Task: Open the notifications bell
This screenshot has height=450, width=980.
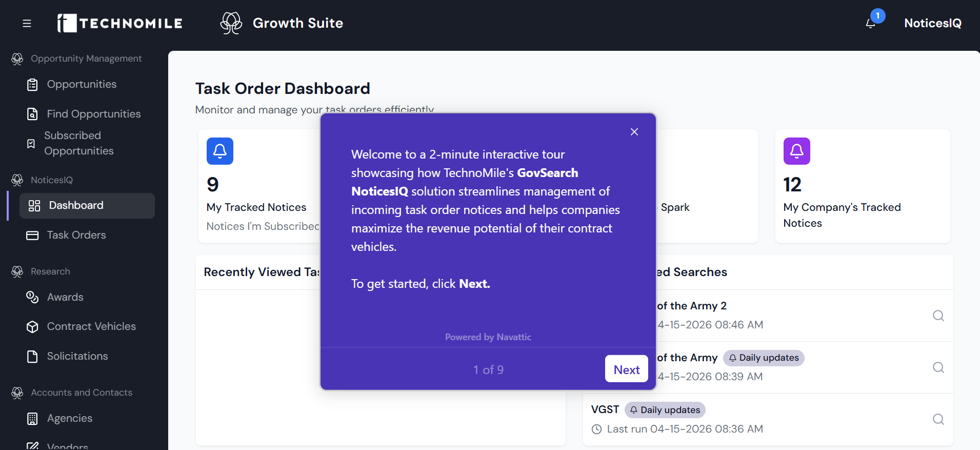Action: [870, 23]
